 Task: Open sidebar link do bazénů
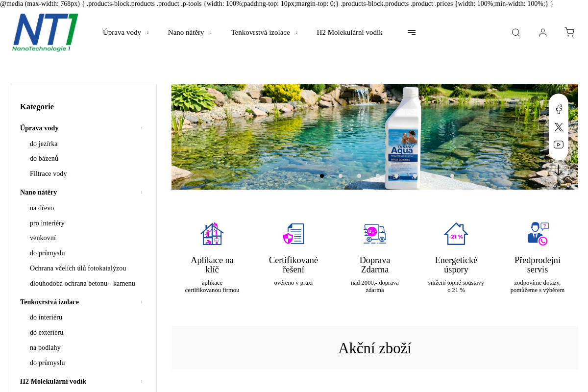click(x=44, y=158)
